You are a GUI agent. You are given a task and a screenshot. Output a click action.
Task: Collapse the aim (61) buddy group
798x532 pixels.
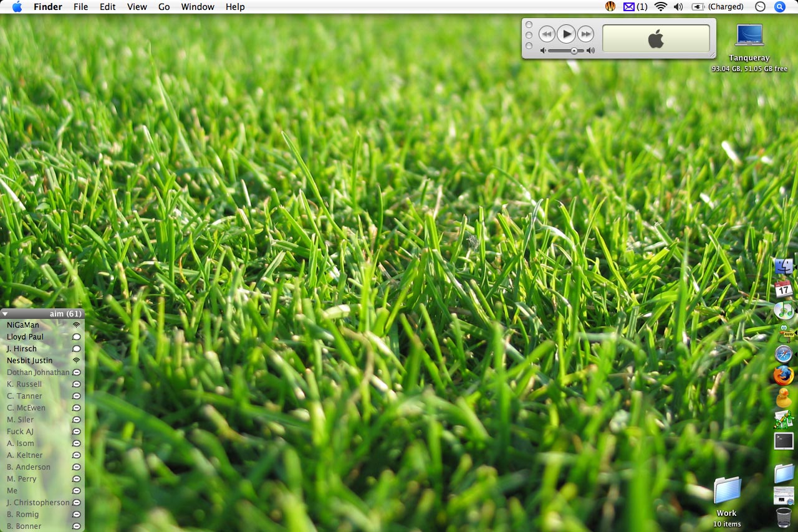pyautogui.click(x=5, y=314)
